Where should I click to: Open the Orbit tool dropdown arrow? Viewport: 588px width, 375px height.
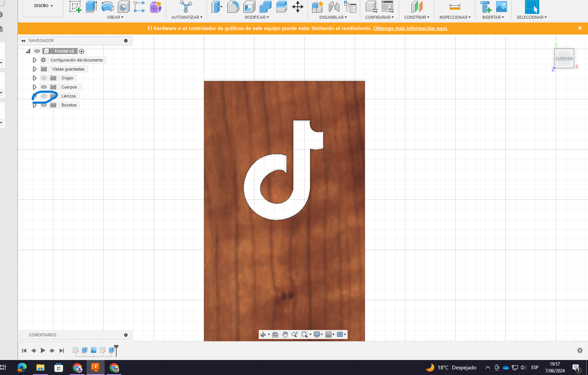click(269, 334)
